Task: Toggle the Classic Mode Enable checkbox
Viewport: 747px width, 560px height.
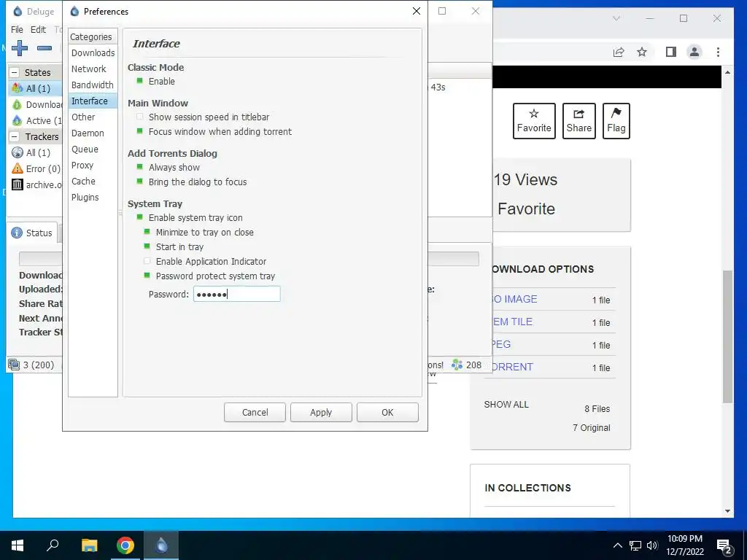Action: [x=139, y=81]
